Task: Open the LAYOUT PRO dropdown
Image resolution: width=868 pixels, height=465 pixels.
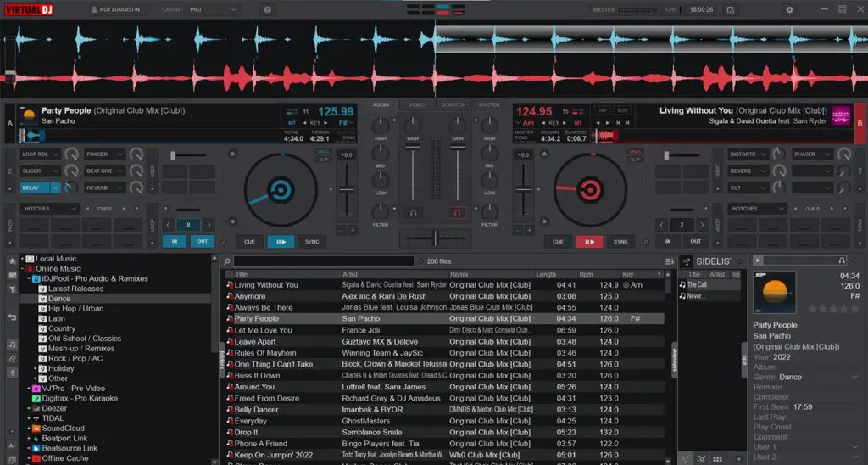Action: [199, 9]
